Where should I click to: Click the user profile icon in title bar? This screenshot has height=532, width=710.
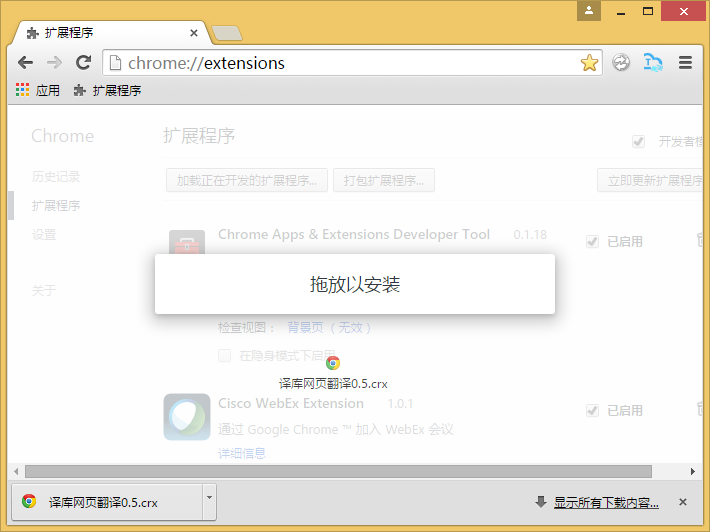click(589, 11)
